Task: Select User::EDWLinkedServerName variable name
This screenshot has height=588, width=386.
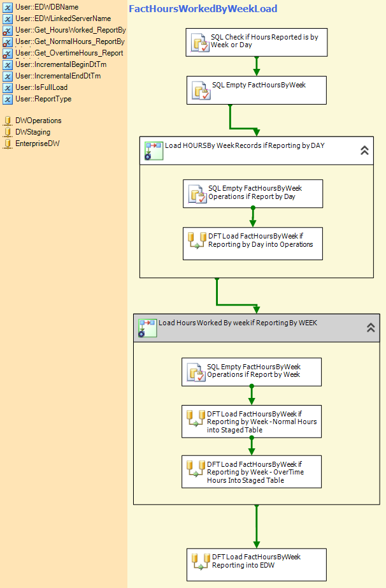Action: (x=63, y=18)
